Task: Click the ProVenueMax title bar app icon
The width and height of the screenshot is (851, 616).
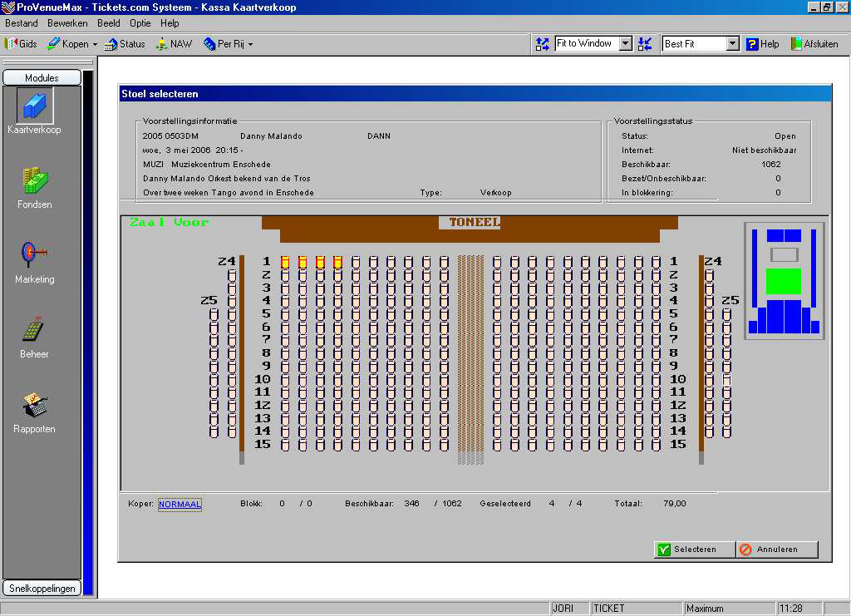Action: pos(8,7)
